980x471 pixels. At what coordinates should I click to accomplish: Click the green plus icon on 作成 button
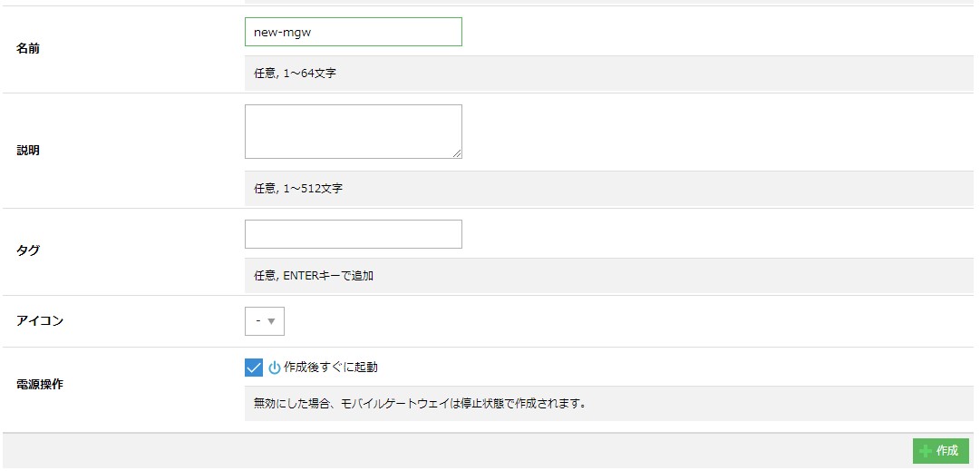click(x=925, y=451)
